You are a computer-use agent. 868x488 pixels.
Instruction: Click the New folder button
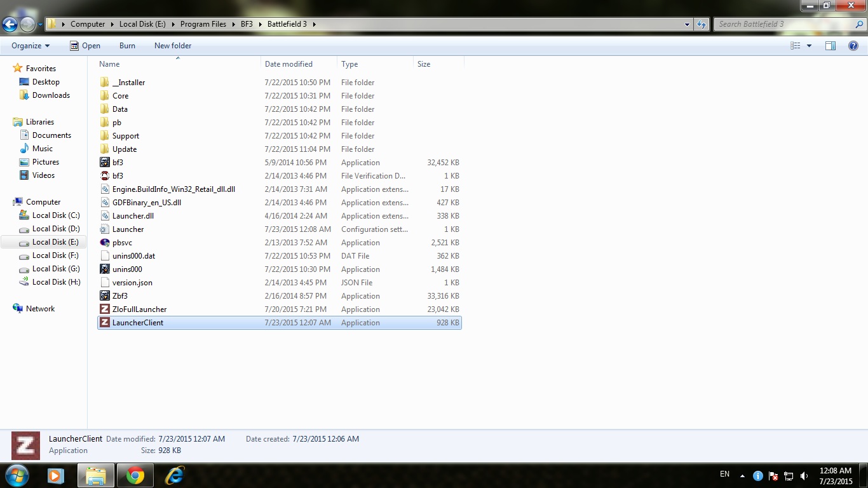[x=173, y=46]
